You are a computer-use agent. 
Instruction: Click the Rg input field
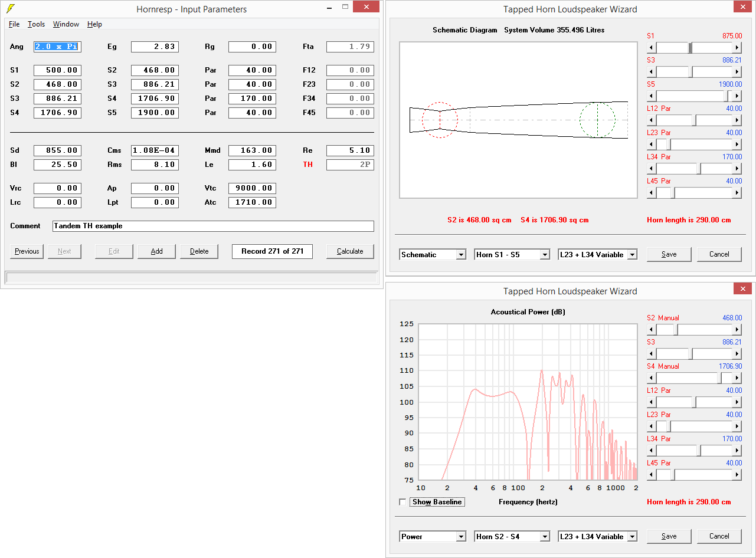pyautogui.click(x=252, y=47)
